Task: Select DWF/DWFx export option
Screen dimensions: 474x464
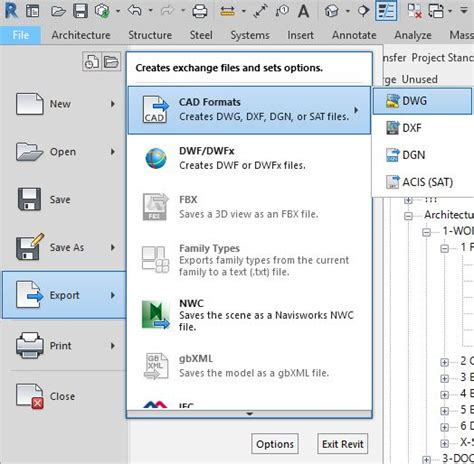Action: coord(249,158)
